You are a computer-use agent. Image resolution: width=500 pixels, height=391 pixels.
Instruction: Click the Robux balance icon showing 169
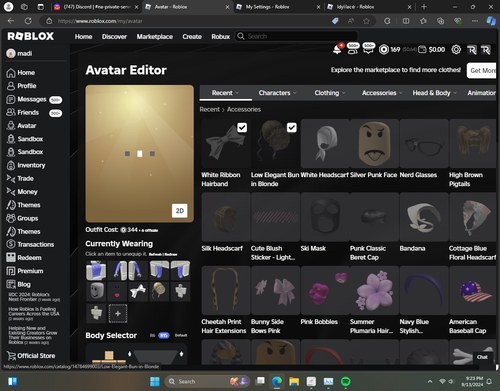pyautogui.click(x=384, y=50)
